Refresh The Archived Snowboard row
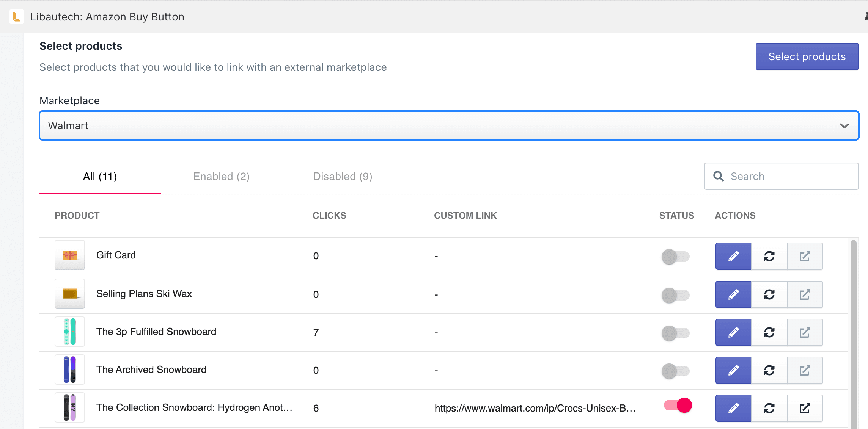Screen dimensions: 868x429 click(x=769, y=370)
